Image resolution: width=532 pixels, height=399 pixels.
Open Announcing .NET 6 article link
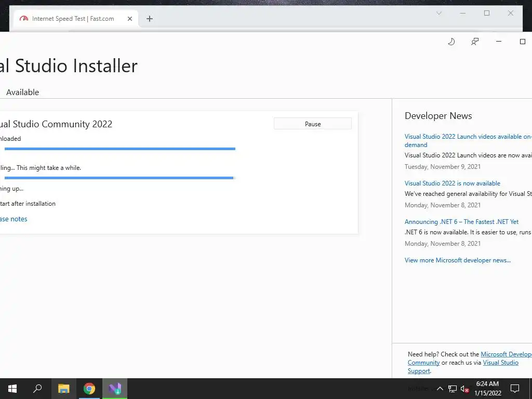(x=461, y=221)
